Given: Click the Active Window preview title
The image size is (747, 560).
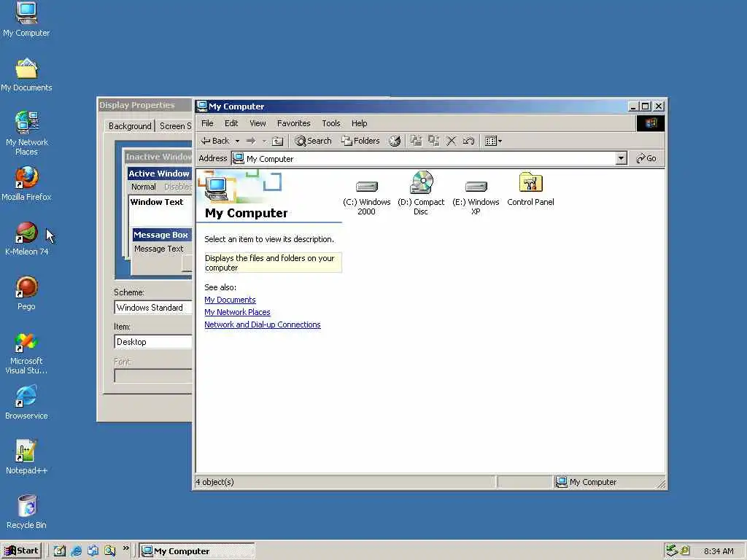Looking at the screenshot, I should click(x=159, y=174).
